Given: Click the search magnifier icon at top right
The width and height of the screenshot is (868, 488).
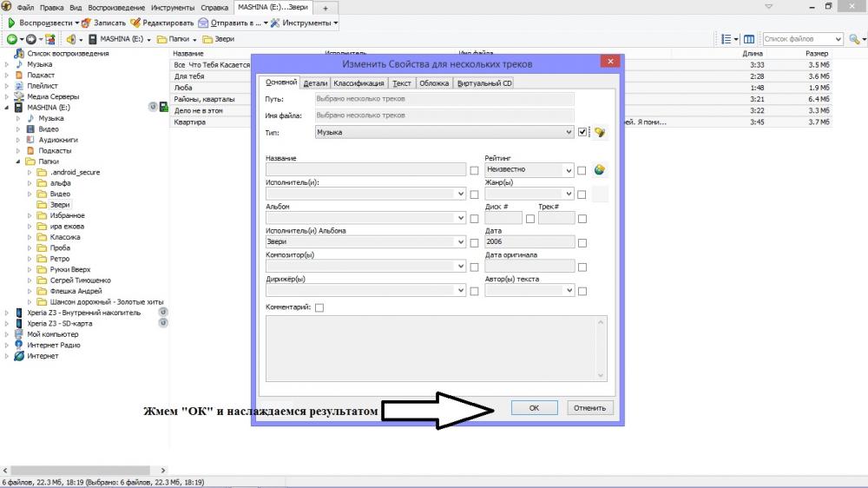Looking at the screenshot, I should 855,39.
